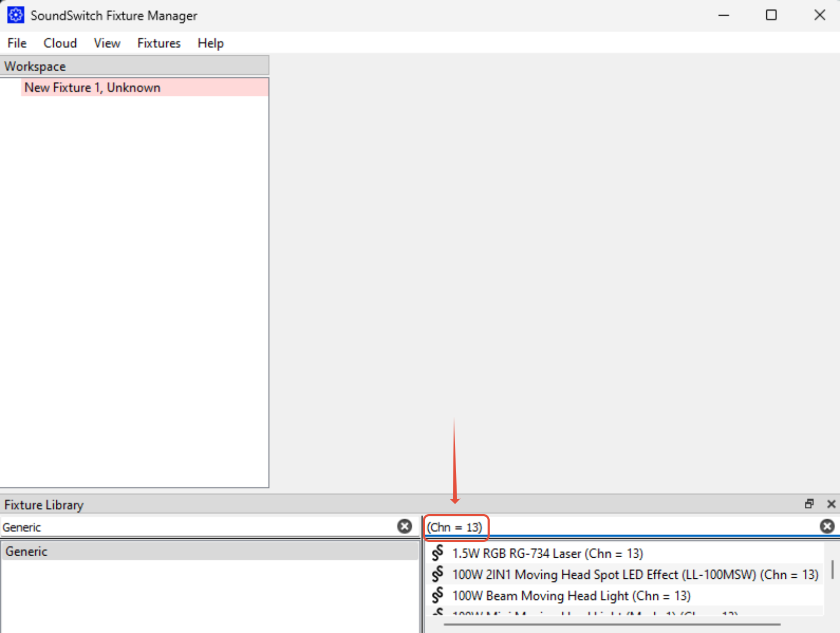Open the Help menu
The width and height of the screenshot is (840, 633).
210,43
